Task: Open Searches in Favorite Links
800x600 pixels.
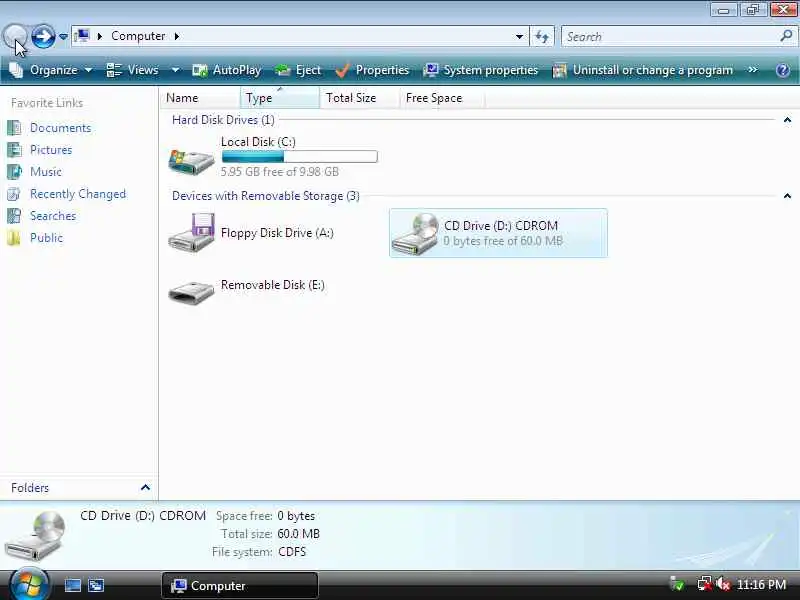Action: click(53, 216)
